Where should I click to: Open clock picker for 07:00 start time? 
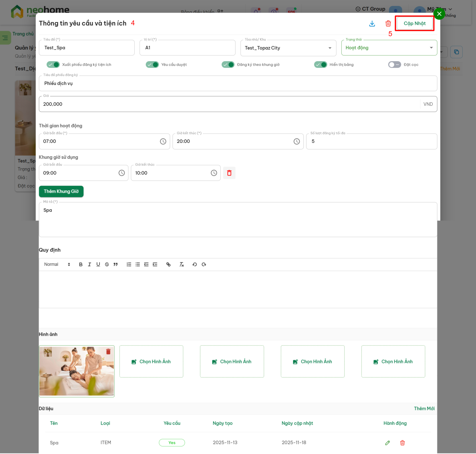(163, 142)
